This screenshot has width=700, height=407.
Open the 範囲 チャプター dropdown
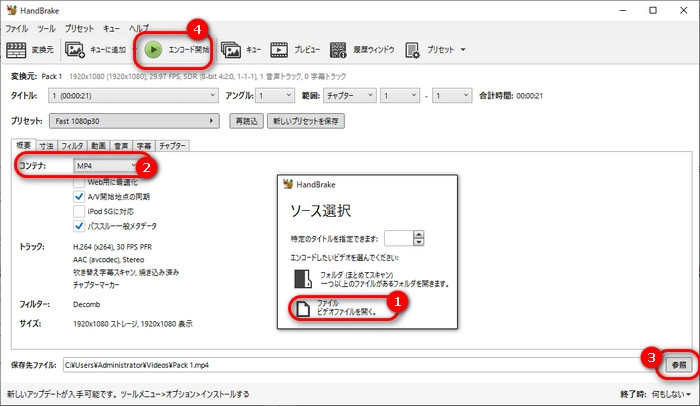(340, 95)
